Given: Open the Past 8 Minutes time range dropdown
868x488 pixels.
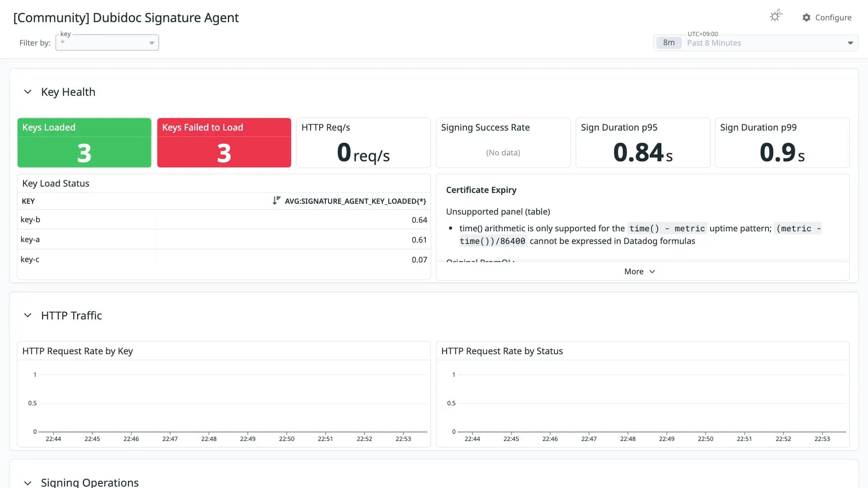Looking at the screenshot, I should tap(755, 43).
